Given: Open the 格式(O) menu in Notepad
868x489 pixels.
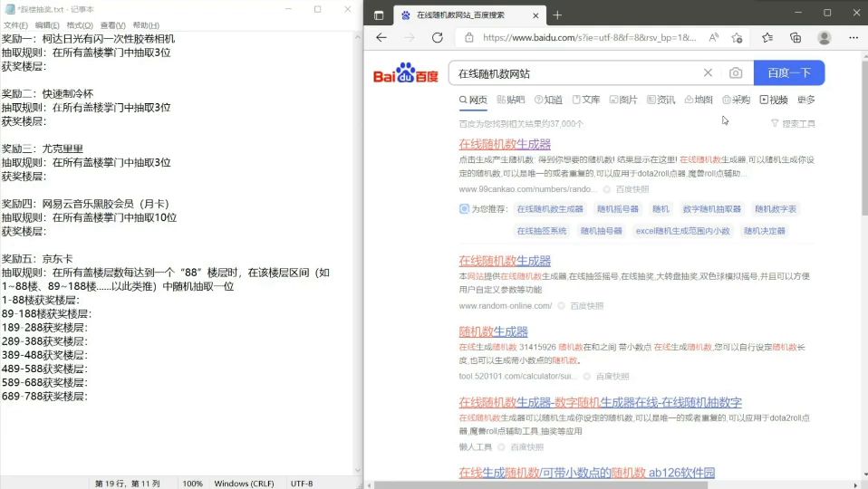Looking at the screenshot, I should [80, 25].
